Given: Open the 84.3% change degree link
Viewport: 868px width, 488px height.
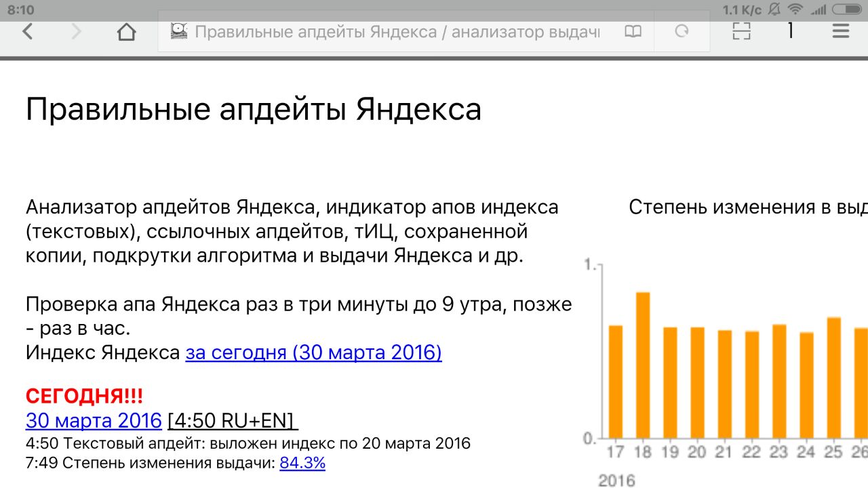Looking at the screenshot, I should (302, 463).
